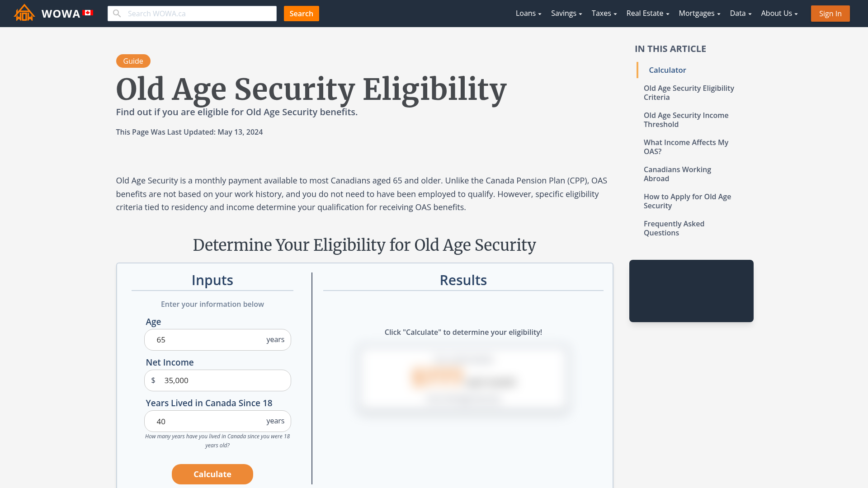Click the WOWA home logo icon
The height and width of the screenshot is (488, 868).
[x=24, y=13]
